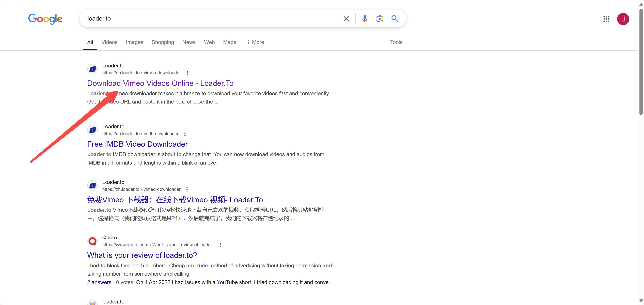Open the three-dot menu beside zh.loader.to URL
The image size is (644, 305).
tap(187, 189)
